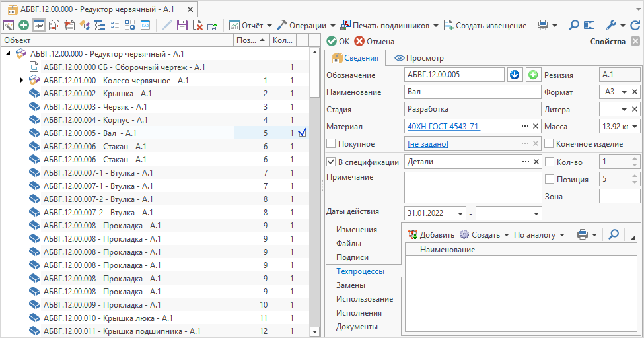Image resolution: width=644 pixels, height=338 pixels.
Task: Open the Документы section
Action: click(357, 327)
